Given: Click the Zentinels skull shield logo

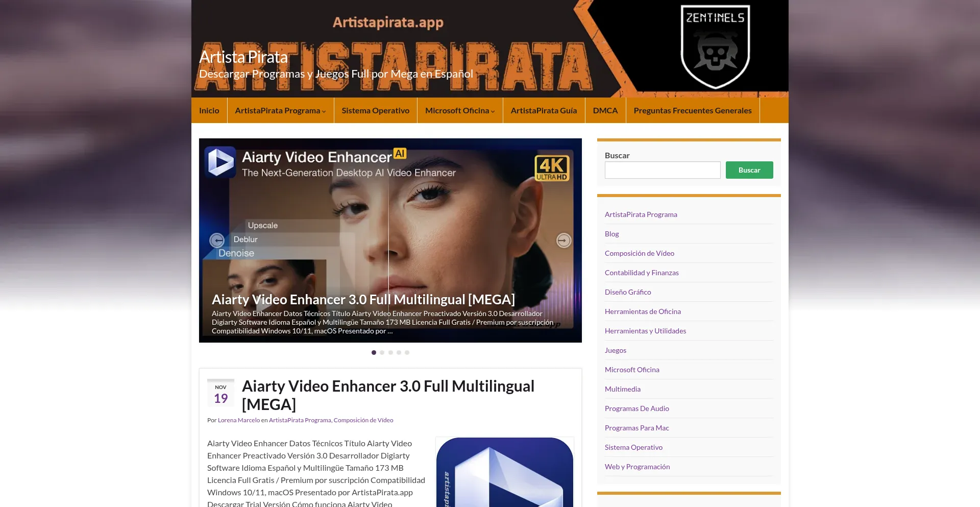Looking at the screenshot, I should [x=715, y=46].
